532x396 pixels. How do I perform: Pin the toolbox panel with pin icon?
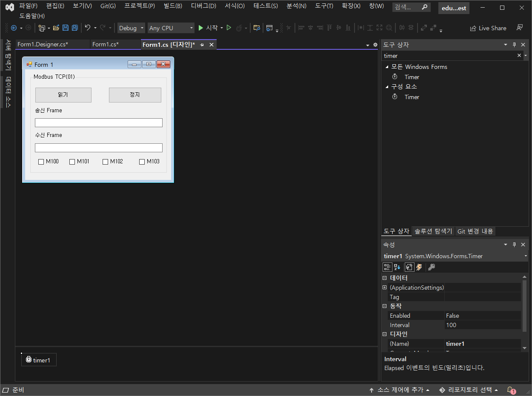[514, 45]
